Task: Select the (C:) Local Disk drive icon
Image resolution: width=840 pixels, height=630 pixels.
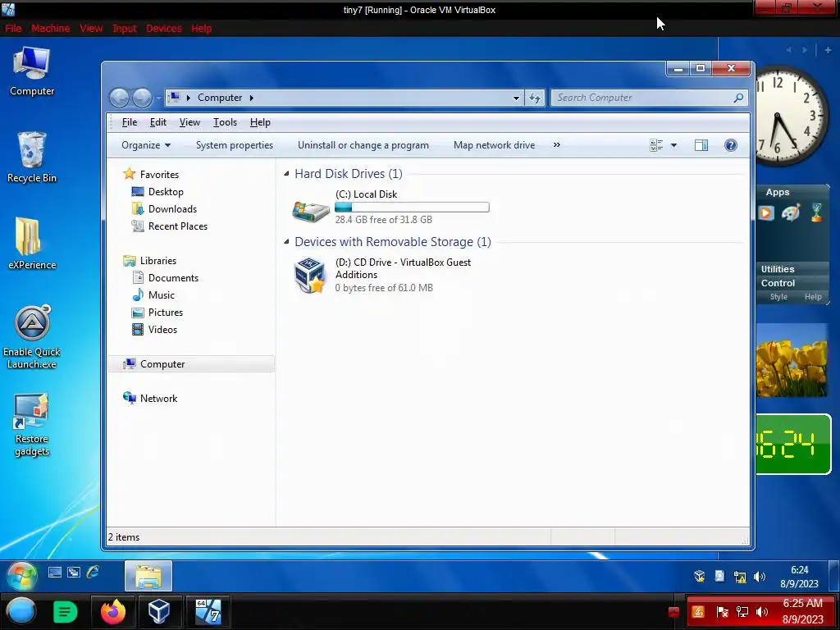Action: pyautogui.click(x=311, y=211)
